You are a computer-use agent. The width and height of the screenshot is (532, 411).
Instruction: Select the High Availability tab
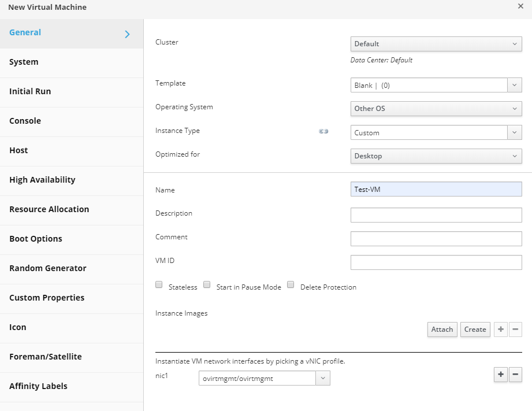(42, 180)
